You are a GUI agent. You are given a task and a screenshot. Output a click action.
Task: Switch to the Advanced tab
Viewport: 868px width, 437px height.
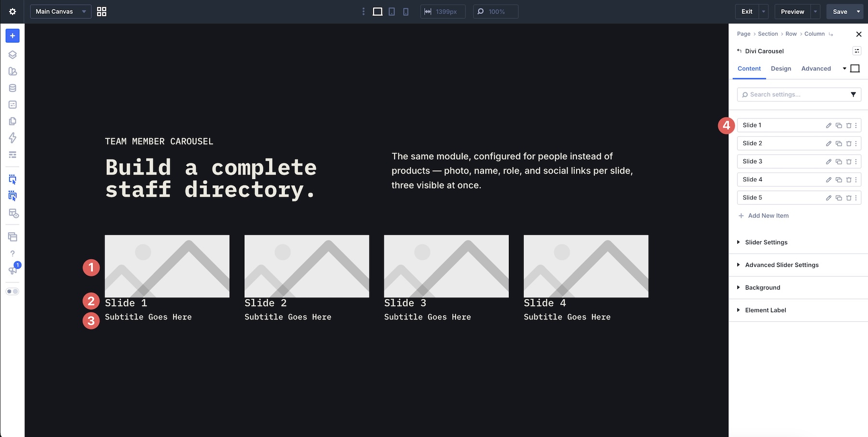[816, 68]
